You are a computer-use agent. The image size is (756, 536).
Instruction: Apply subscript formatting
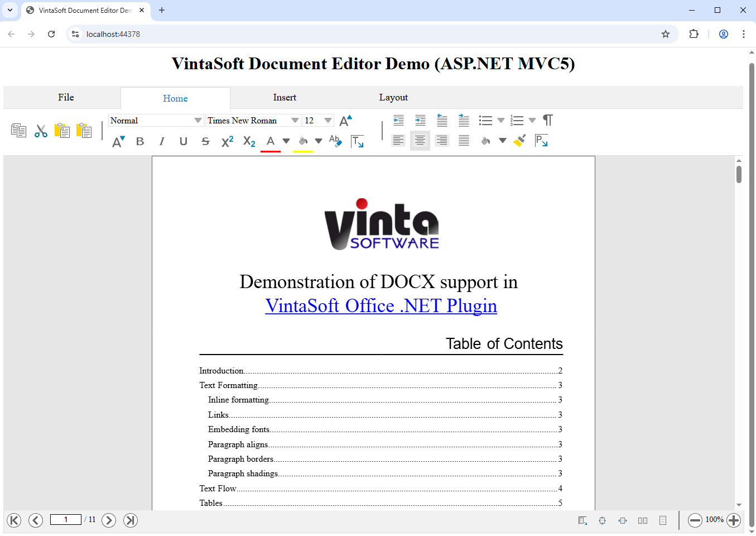249,141
